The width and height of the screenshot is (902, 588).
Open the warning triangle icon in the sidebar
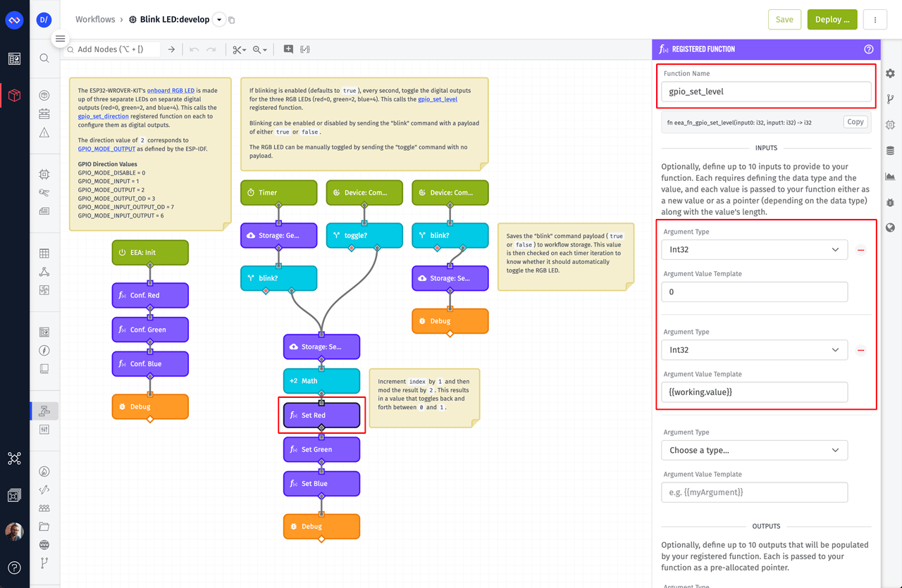pos(44,132)
